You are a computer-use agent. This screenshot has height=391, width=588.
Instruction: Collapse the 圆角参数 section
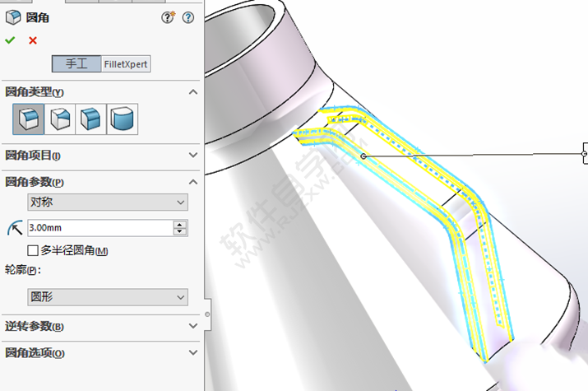coord(193,182)
